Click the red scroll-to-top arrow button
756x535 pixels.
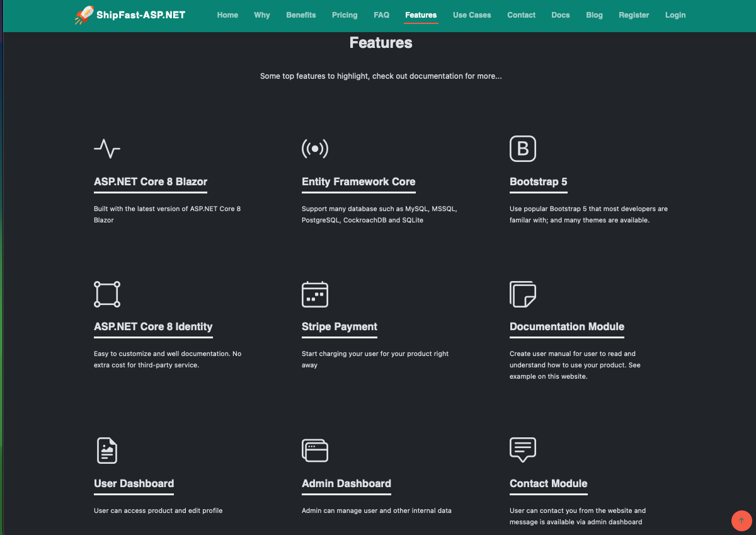point(742,521)
